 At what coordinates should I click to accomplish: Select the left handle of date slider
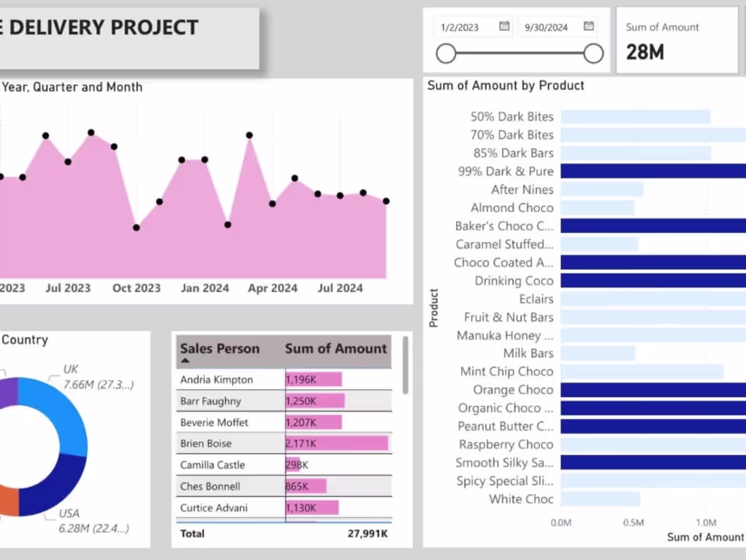click(x=446, y=54)
